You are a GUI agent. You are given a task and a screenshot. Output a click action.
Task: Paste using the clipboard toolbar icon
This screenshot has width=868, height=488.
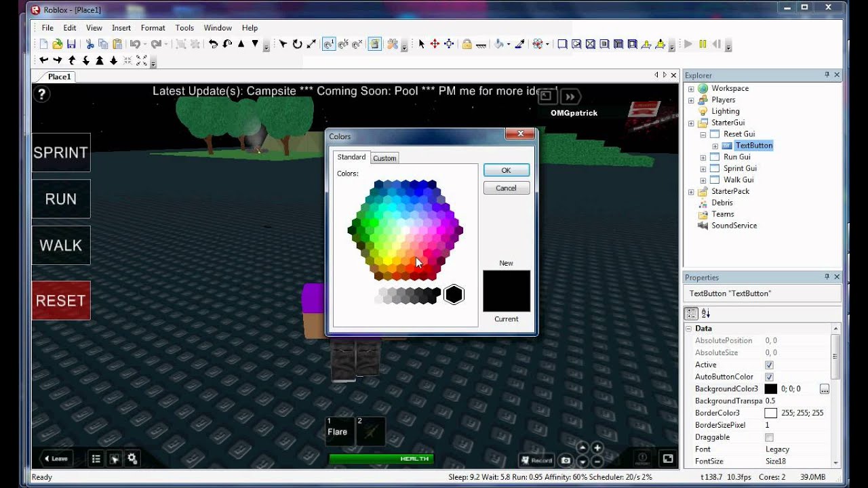tap(117, 44)
